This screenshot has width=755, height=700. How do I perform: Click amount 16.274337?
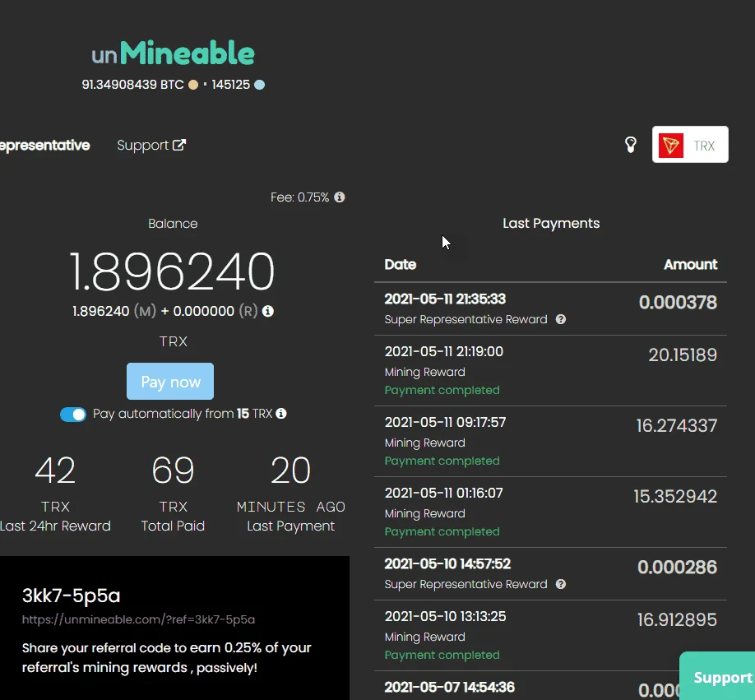pos(677,425)
